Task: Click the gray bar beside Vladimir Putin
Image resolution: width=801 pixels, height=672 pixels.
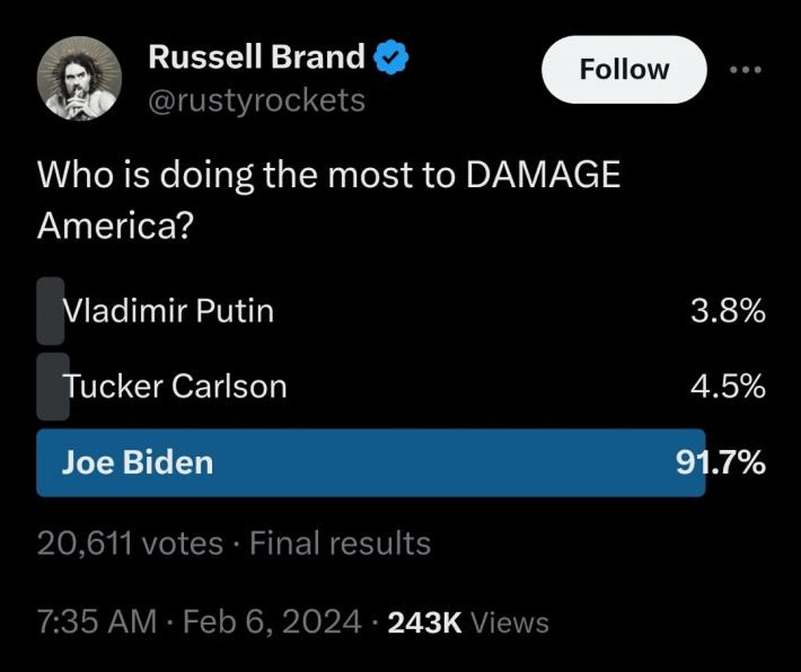Action: [x=50, y=311]
